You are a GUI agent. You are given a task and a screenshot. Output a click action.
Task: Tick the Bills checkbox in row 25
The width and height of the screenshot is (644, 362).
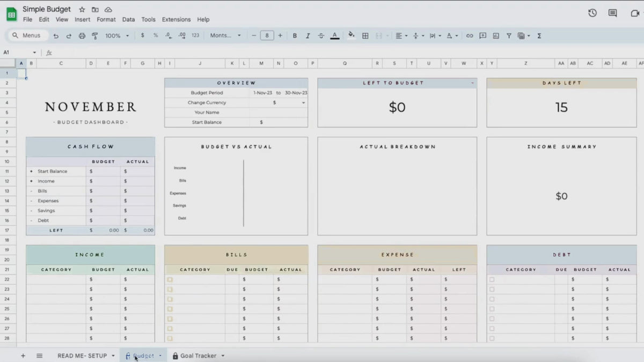[x=170, y=309]
